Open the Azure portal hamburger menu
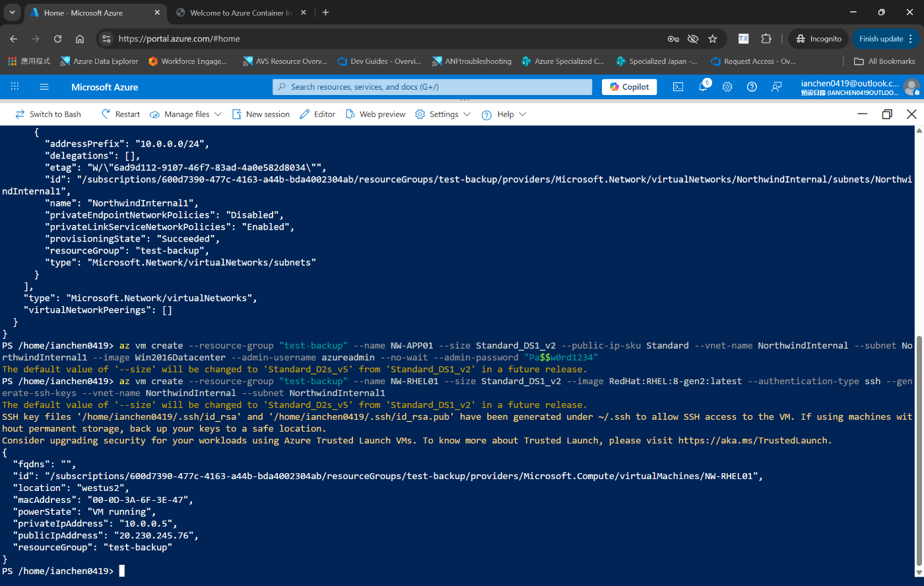 point(44,86)
